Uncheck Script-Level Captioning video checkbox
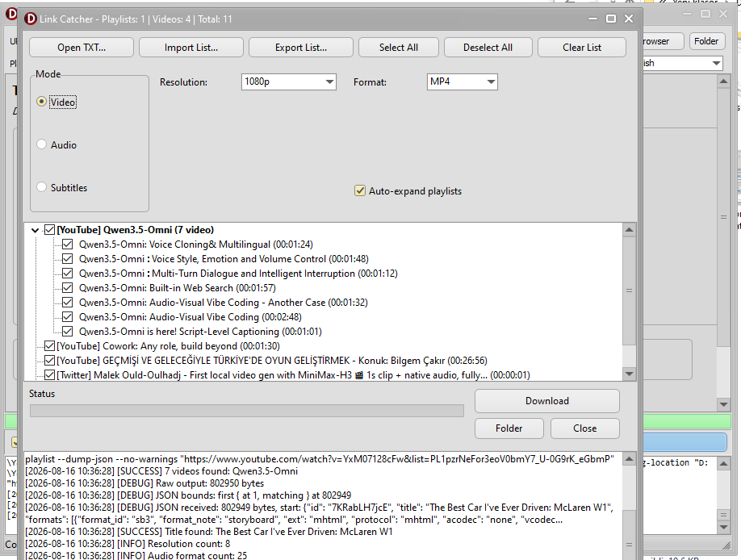 (68, 332)
